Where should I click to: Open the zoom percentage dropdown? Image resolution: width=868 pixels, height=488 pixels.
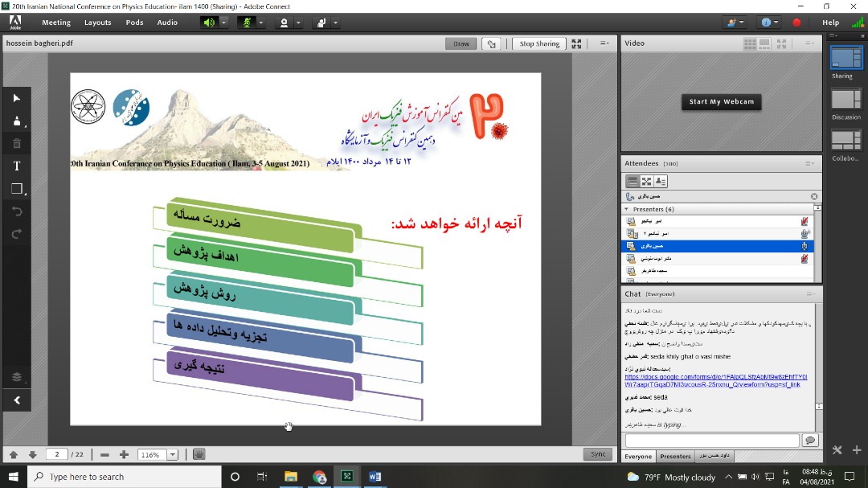point(172,455)
